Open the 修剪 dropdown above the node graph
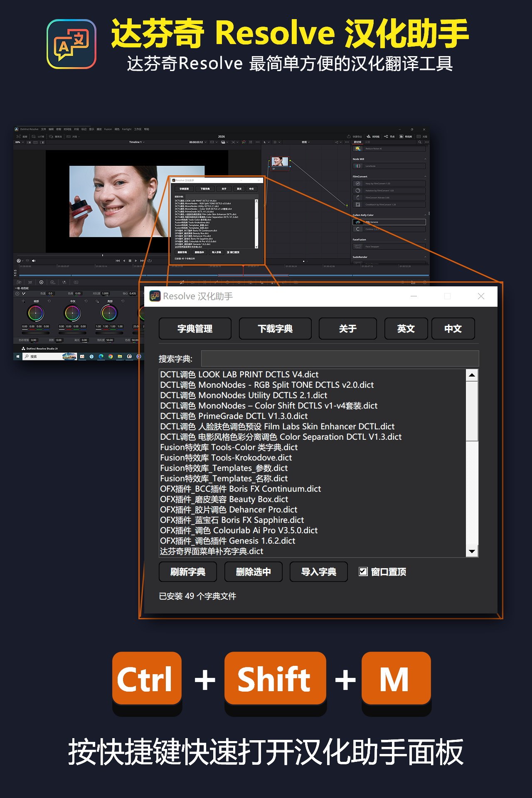 305,142
